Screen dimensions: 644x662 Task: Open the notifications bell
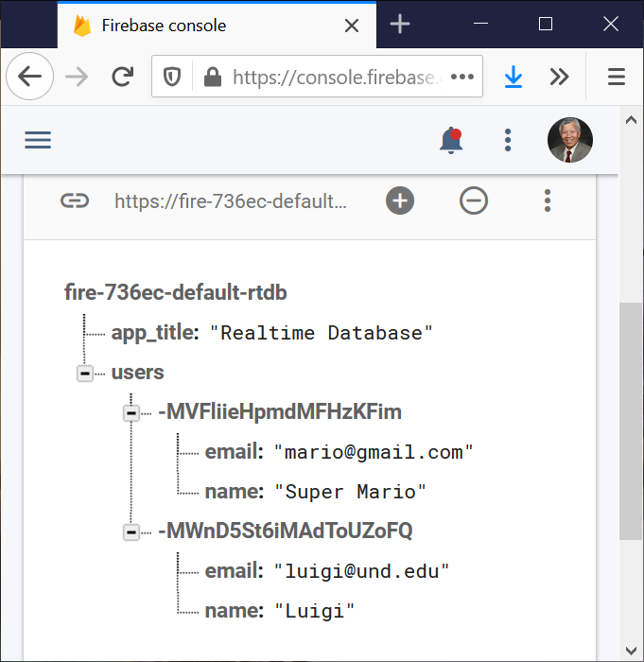pos(451,141)
